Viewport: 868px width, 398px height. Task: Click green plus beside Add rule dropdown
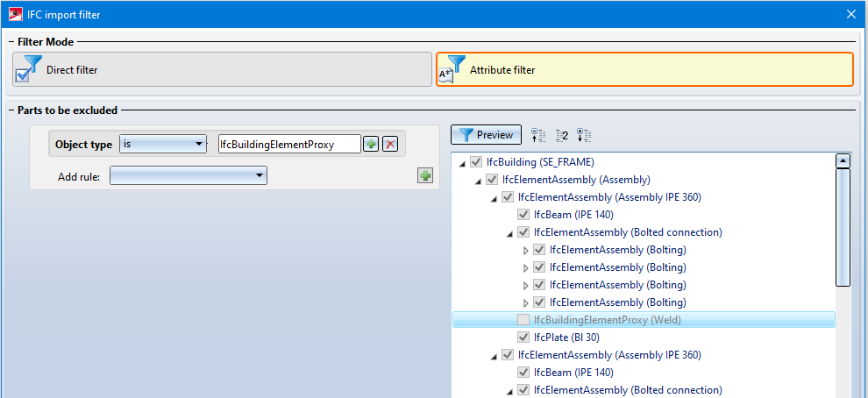pyautogui.click(x=425, y=176)
